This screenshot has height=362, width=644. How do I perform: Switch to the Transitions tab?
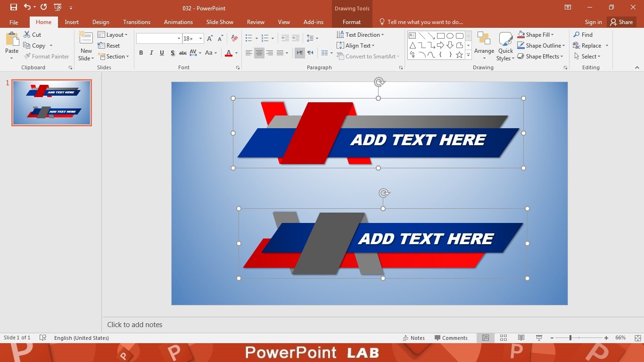[x=137, y=22]
